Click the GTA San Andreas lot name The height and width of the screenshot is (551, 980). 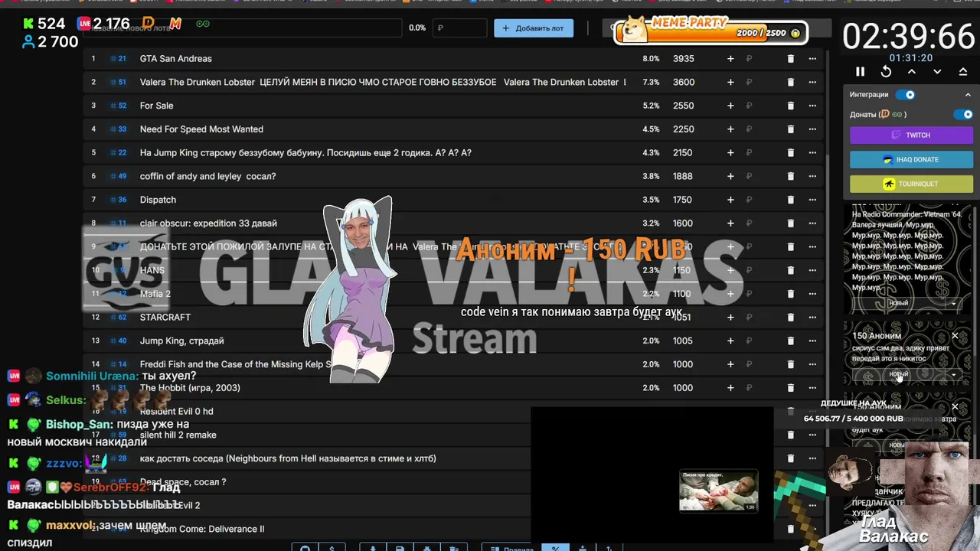pyautogui.click(x=175, y=58)
